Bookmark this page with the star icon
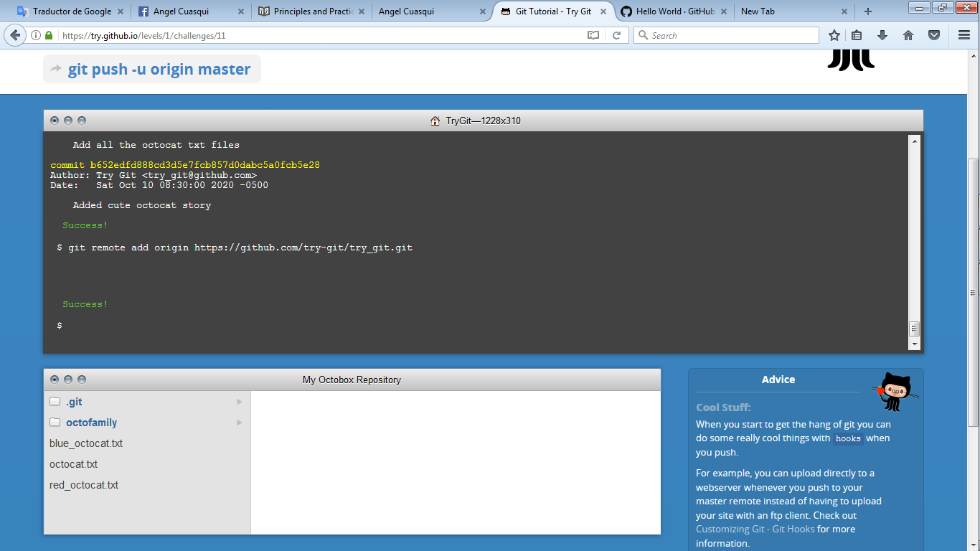Viewport: 980px width, 551px height. (834, 35)
